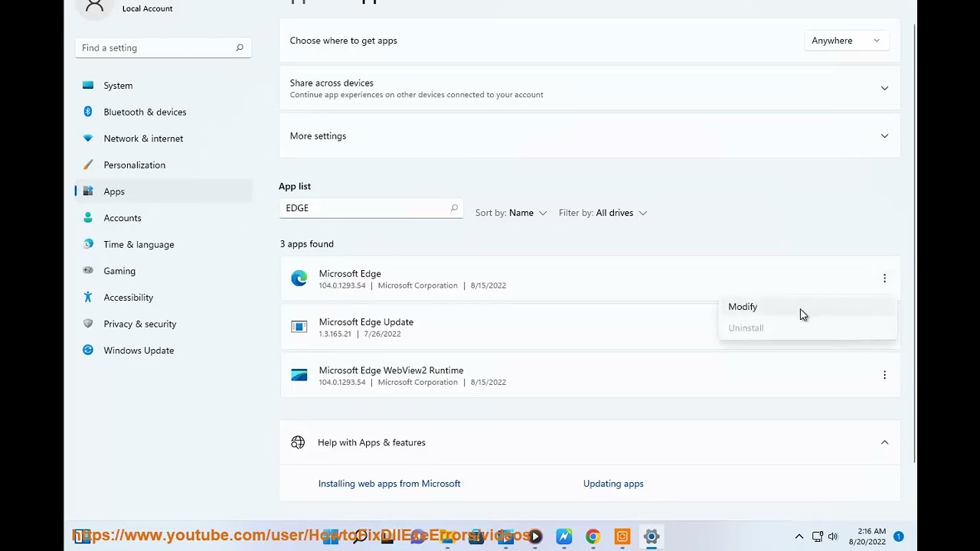Image resolution: width=980 pixels, height=551 pixels.
Task: Open the Sort by Name dropdown
Action: [x=511, y=213]
